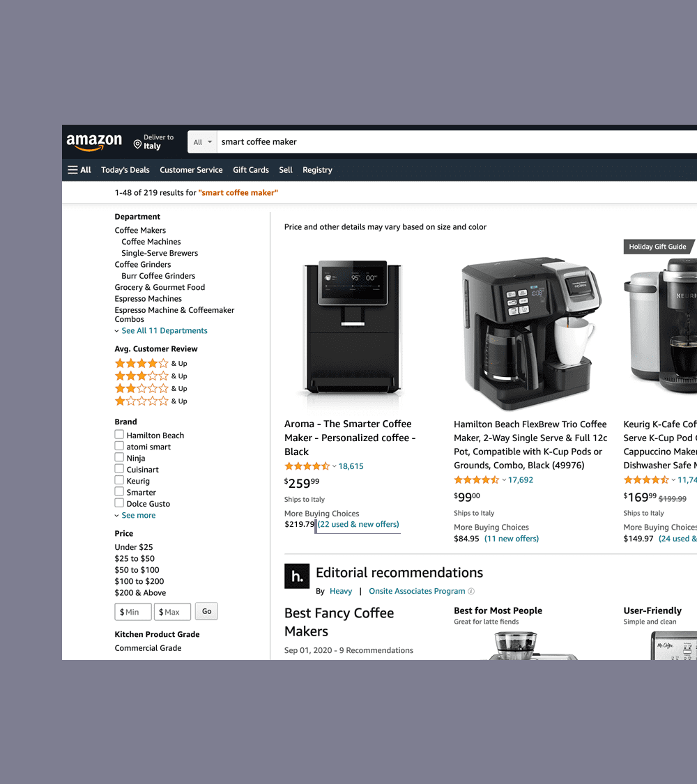Click the Deliver to Italy location pin
This screenshot has height=784, width=697.
point(137,144)
